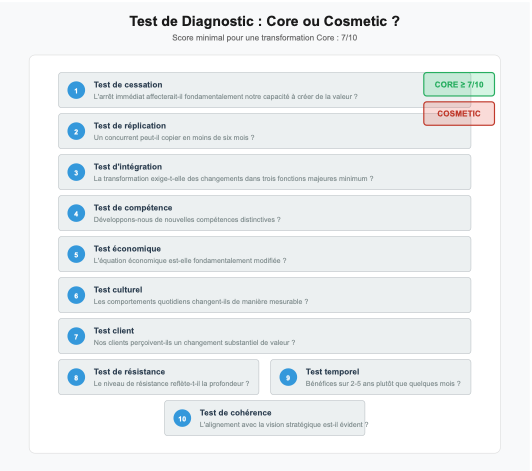Click the Test culturel question text
The width and height of the screenshot is (532, 471).
coord(201,301)
